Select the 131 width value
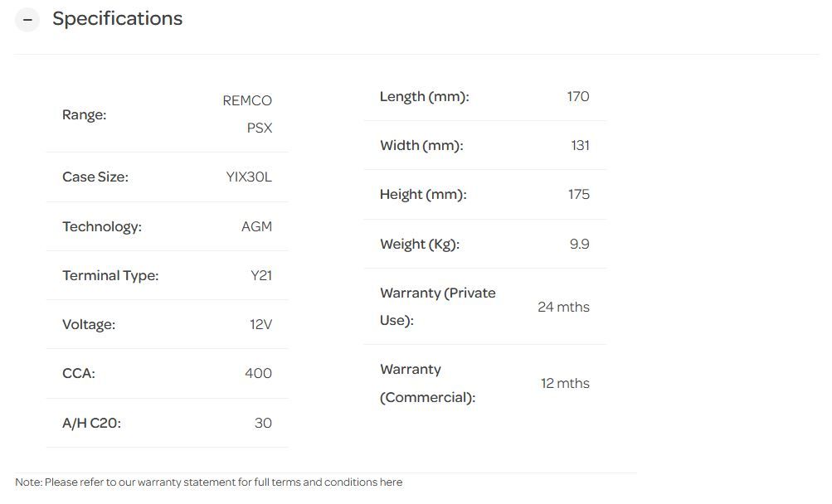 [580, 145]
